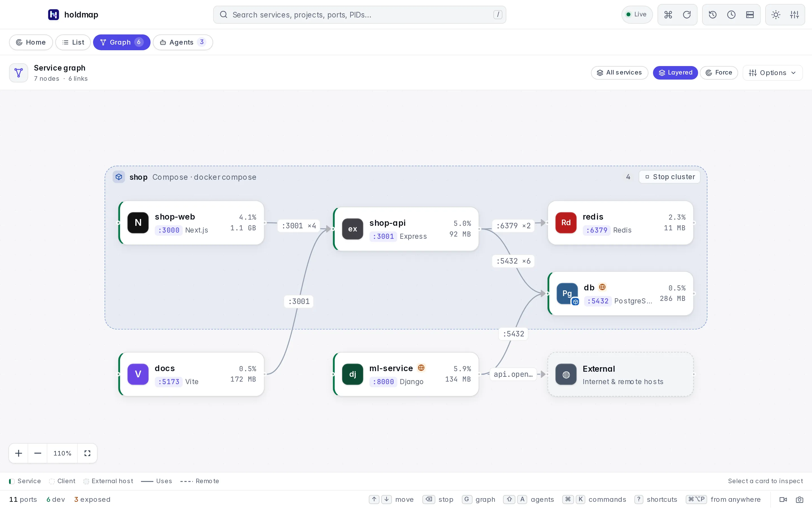Click the video record icon in the status bar
Image resolution: width=812 pixels, height=508 pixels.
pos(783,499)
